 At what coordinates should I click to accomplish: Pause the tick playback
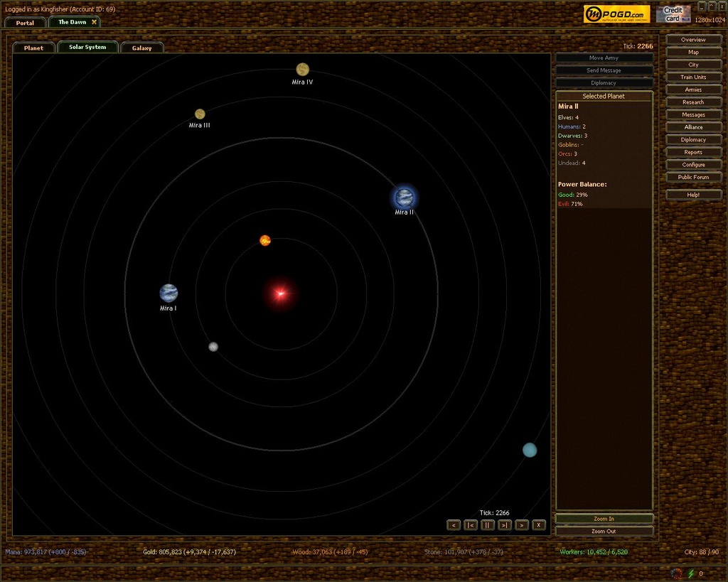tap(488, 525)
